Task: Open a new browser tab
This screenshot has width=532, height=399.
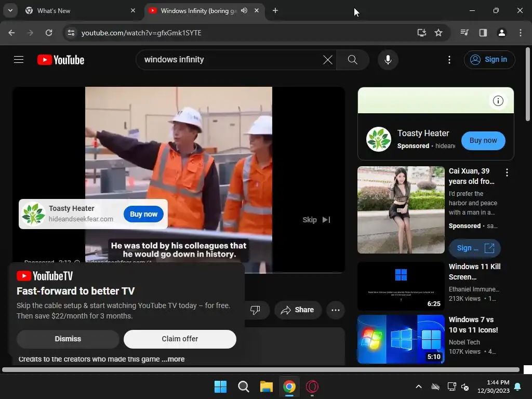Action: pos(275,10)
